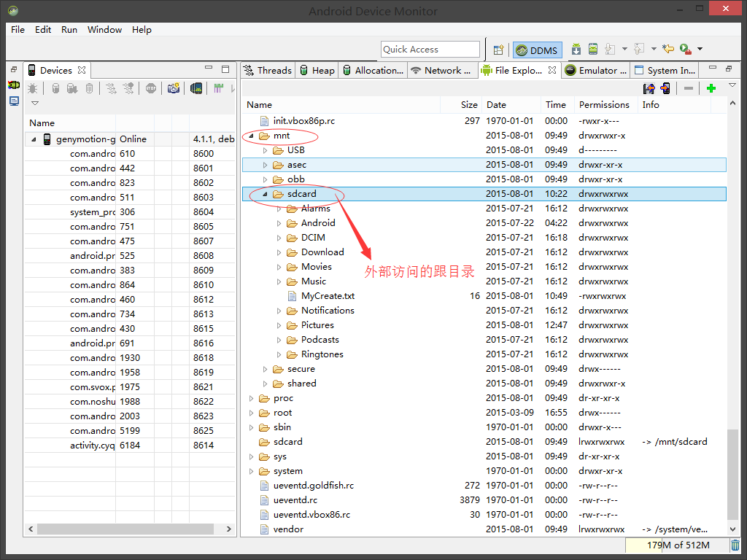Collapse the genymotion device node
The width and height of the screenshot is (747, 560).
[34, 139]
